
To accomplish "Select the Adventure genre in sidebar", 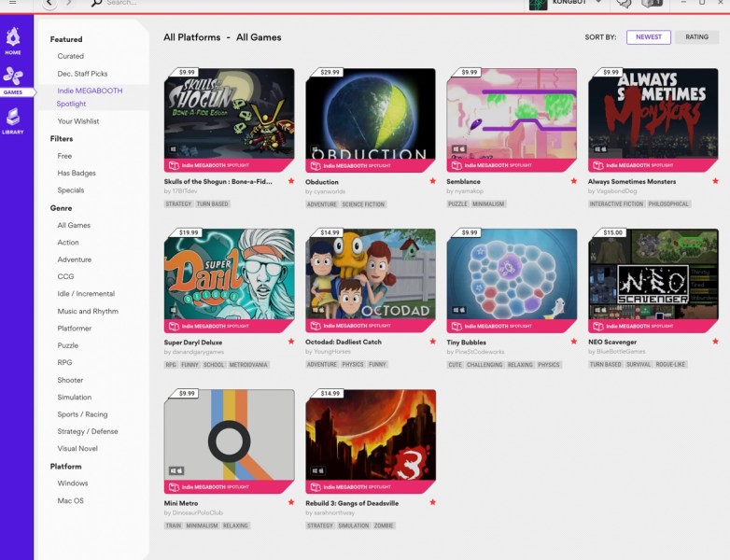I will point(75,259).
